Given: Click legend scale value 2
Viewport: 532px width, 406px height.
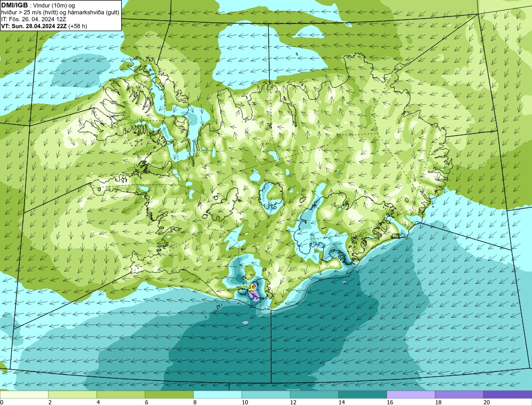Looking at the screenshot, I should (50, 402).
